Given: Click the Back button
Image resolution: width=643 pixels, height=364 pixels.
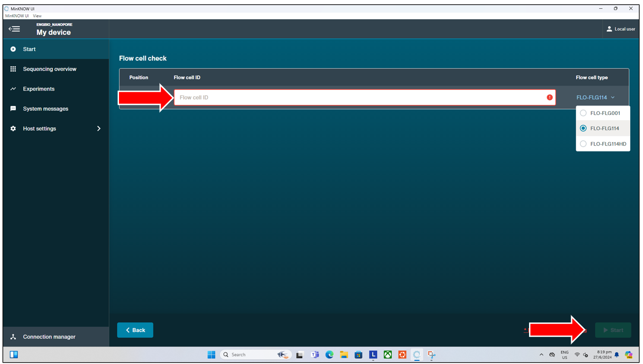Looking at the screenshot, I should point(135,330).
